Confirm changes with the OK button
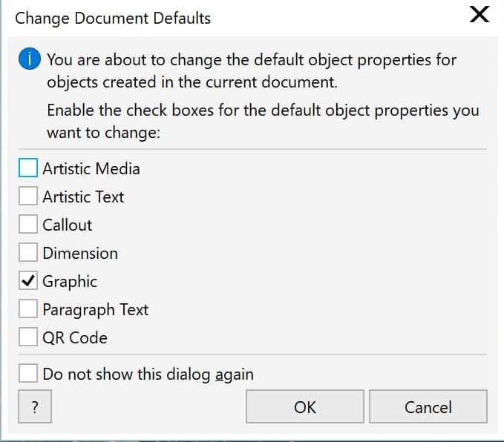 coord(305,406)
